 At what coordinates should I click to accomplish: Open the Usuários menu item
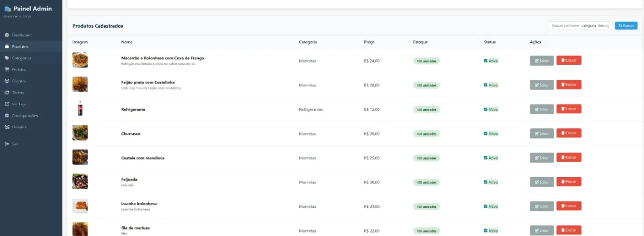pyautogui.click(x=31, y=127)
